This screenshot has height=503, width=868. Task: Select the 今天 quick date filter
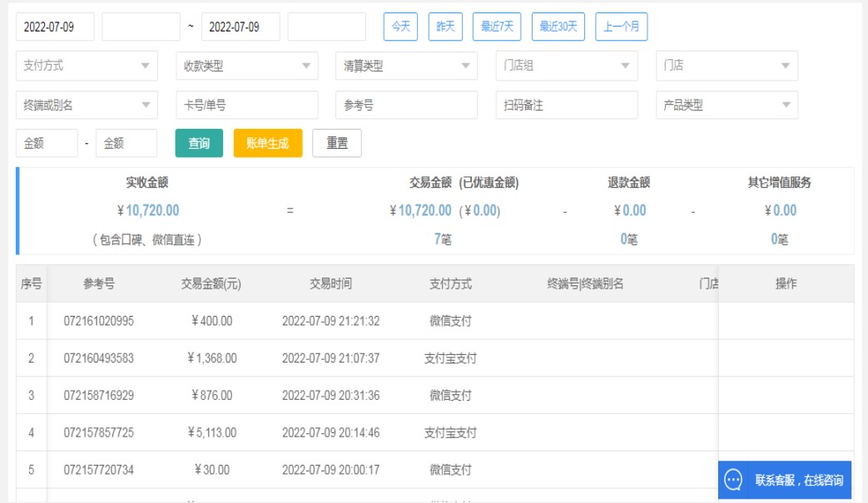(x=400, y=27)
